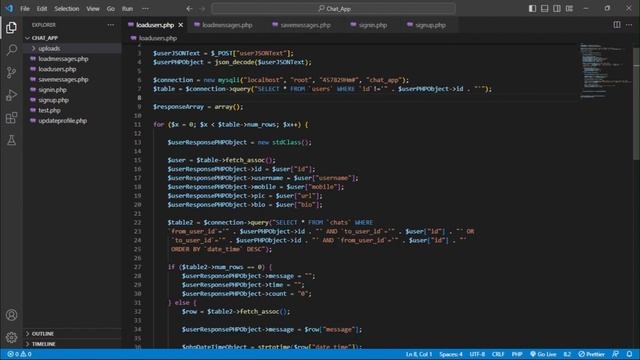
Task: Change encoding via UTF-8
Action: click(x=477, y=354)
